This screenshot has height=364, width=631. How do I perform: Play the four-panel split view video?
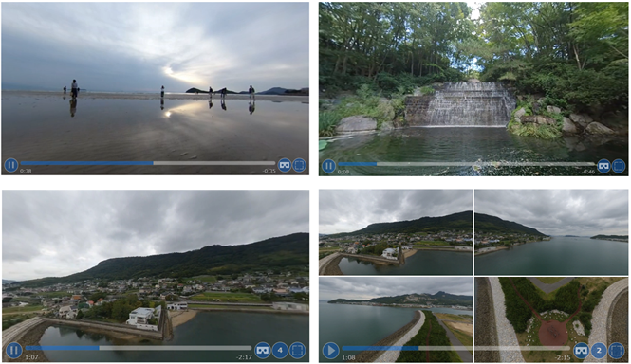[331, 351]
